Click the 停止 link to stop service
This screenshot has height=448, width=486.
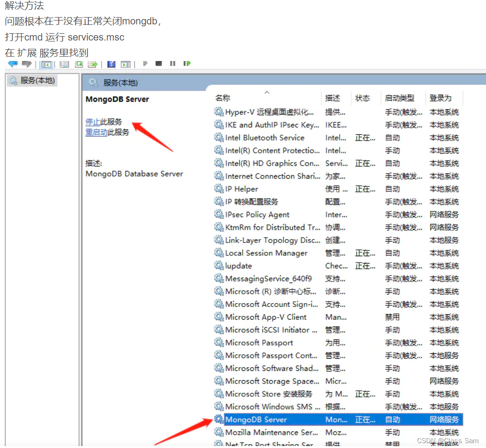[93, 122]
